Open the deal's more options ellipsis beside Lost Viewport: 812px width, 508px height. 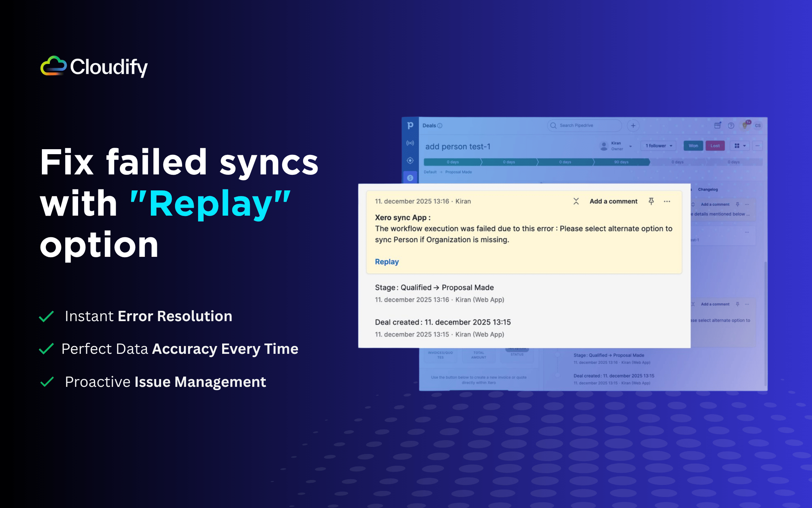tap(757, 146)
